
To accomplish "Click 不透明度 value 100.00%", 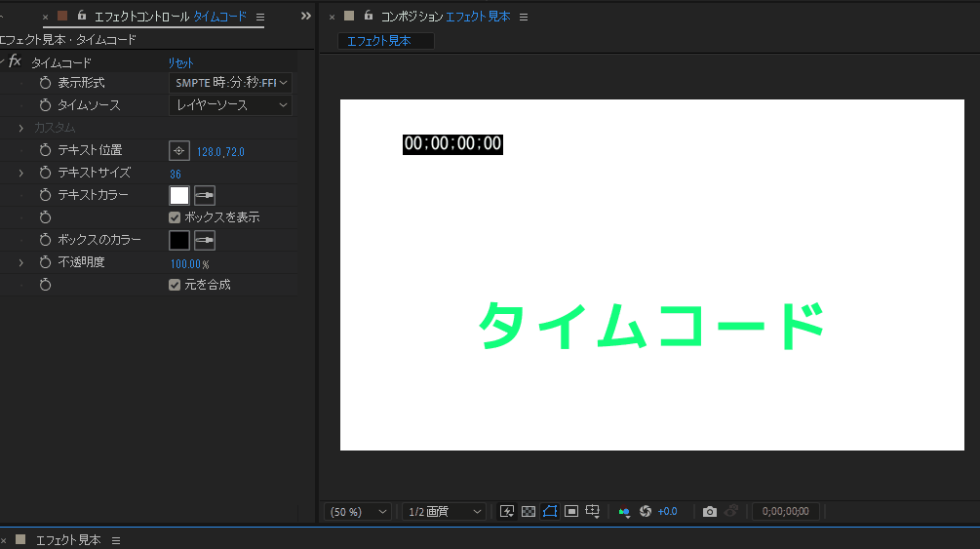I will [190, 264].
